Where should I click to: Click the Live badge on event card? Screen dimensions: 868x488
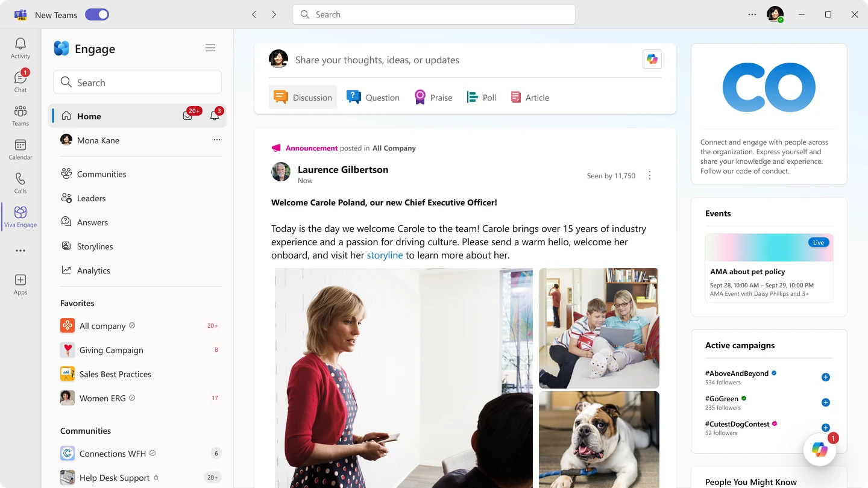point(819,242)
